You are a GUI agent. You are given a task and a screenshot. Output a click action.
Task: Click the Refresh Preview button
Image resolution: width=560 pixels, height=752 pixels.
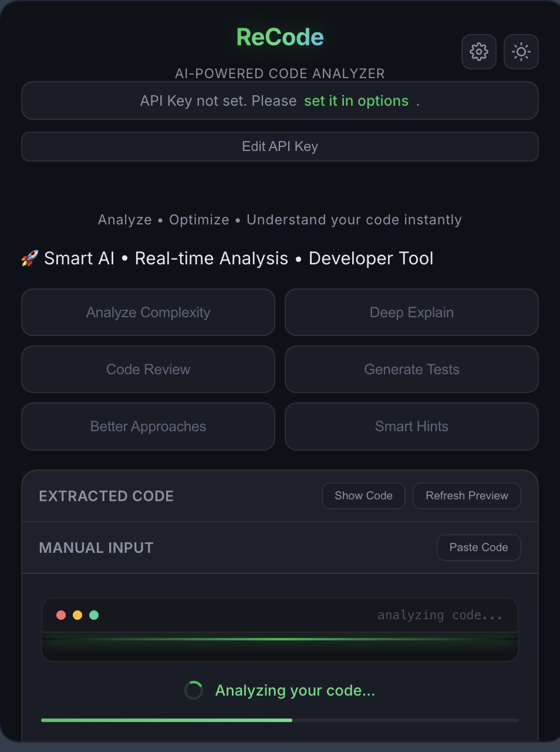[467, 496]
